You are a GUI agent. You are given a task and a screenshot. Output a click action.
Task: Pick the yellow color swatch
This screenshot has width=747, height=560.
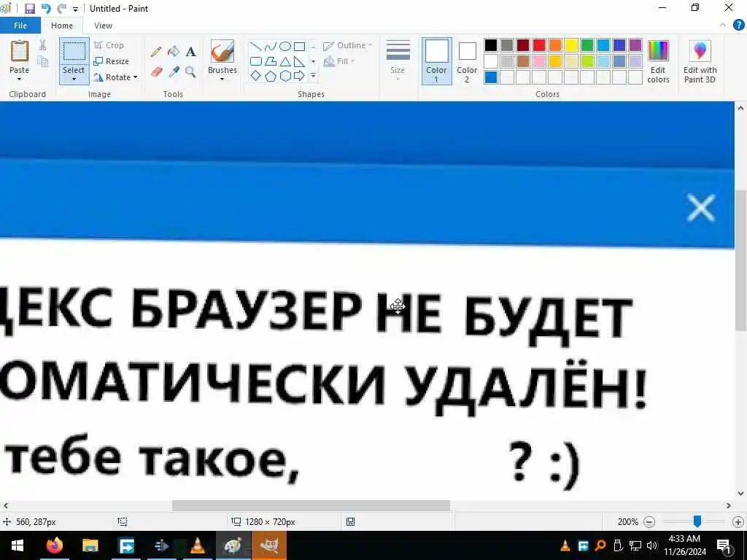coord(571,45)
